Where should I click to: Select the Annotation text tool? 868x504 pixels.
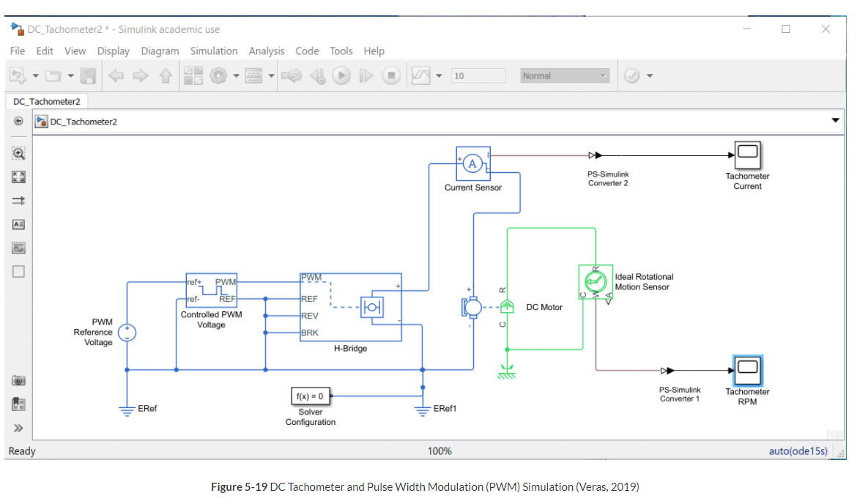tap(18, 224)
